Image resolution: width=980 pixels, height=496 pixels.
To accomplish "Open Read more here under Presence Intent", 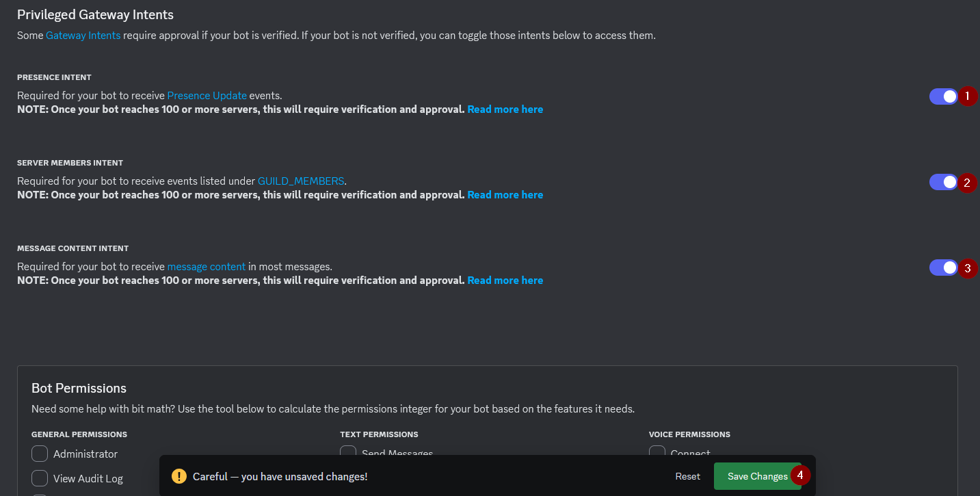I will [505, 109].
